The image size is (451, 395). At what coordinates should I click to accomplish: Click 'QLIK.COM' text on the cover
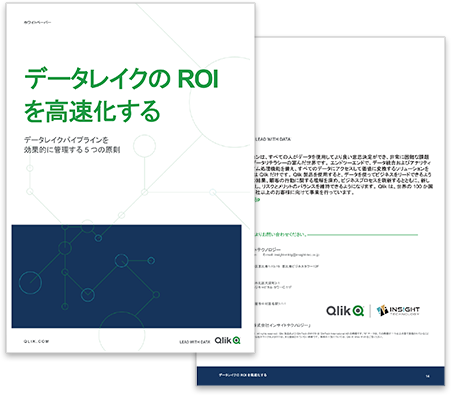(36, 341)
